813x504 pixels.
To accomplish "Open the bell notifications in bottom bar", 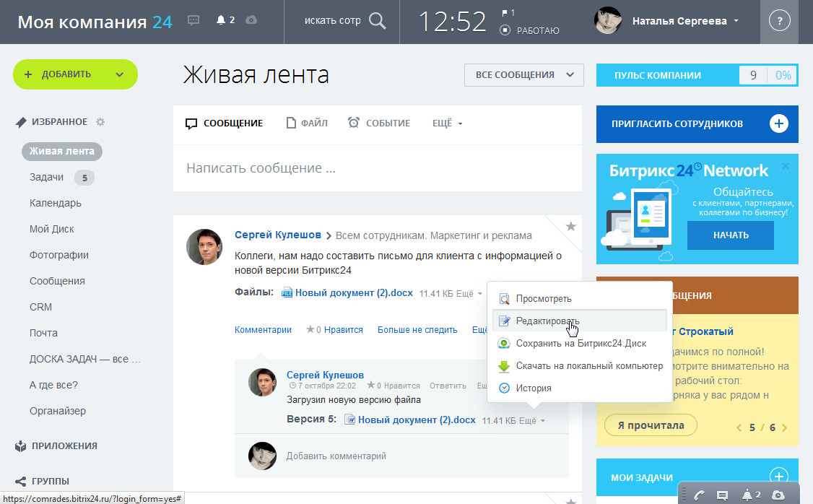I will click(x=751, y=495).
